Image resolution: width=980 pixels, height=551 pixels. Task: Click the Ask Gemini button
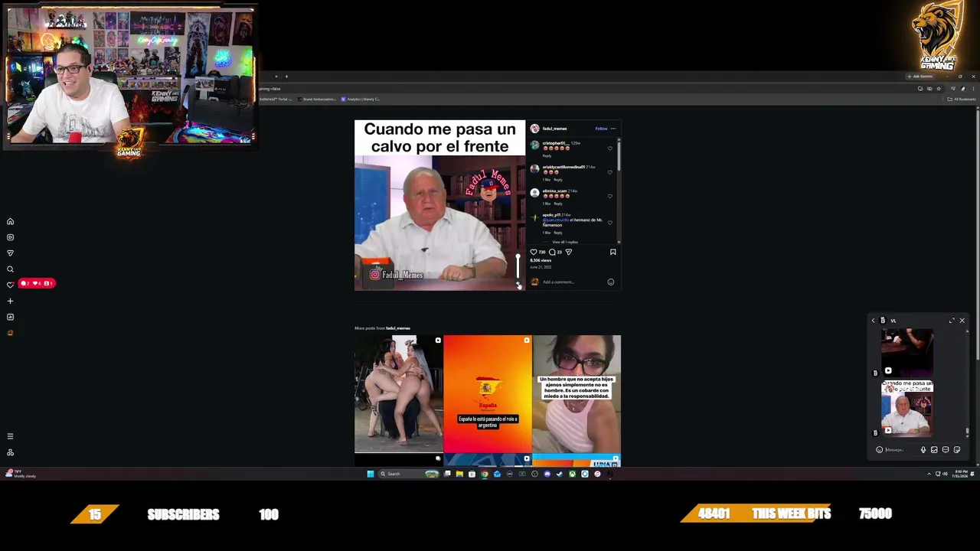(x=920, y=77)
